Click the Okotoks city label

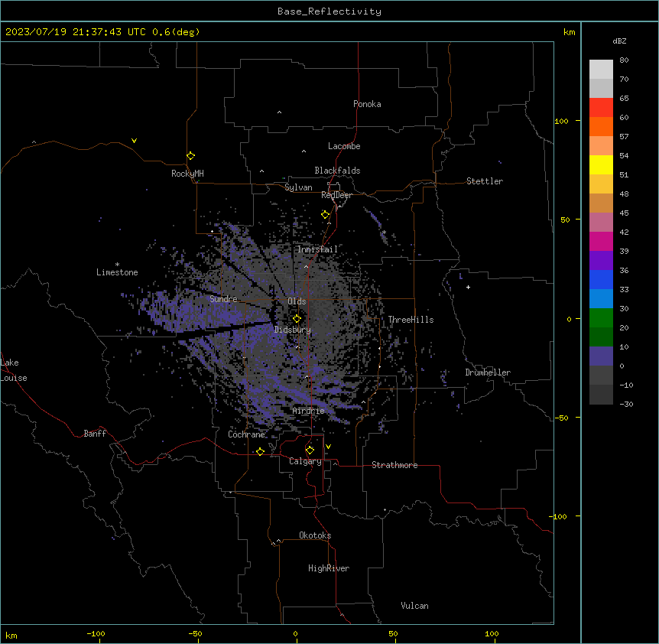click(x=315, y=535)
